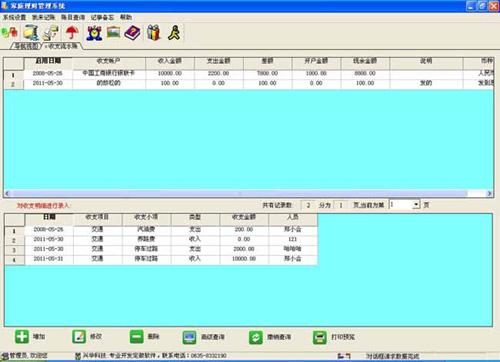This screenshot has width=500, height=362.
Task: Switch to the 导航视图 tab
Action: point(27,46)
